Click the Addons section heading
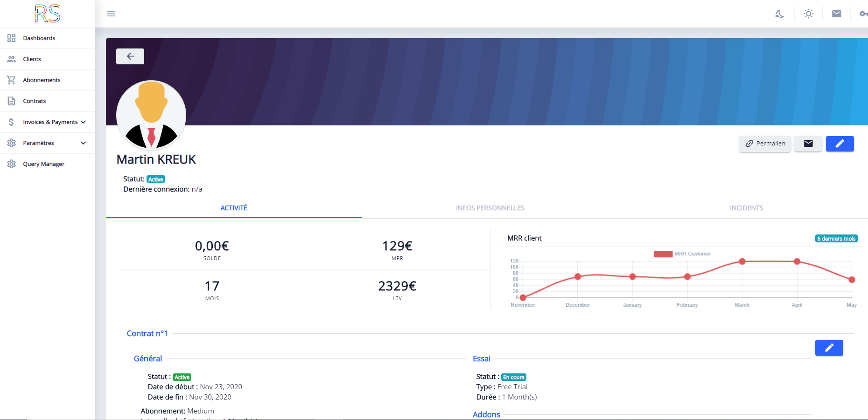The image size is (868, 420). tap(486, 414)
